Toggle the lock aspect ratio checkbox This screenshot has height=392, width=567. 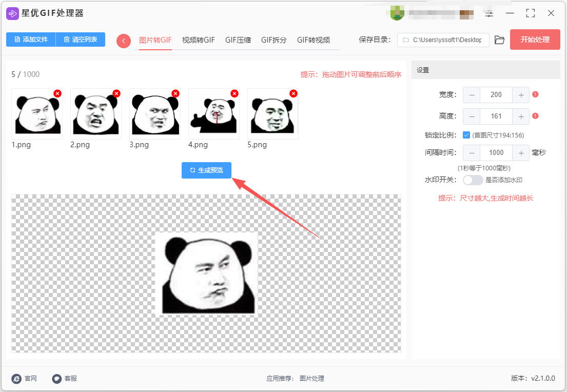point(466,135)
